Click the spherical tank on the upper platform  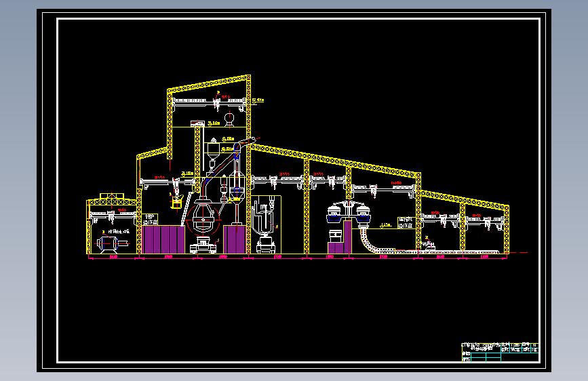coord(229,119)
